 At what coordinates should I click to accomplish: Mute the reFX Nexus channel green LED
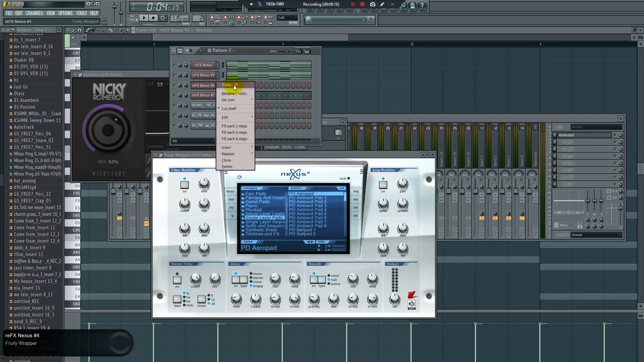click(x=175, y=65)
